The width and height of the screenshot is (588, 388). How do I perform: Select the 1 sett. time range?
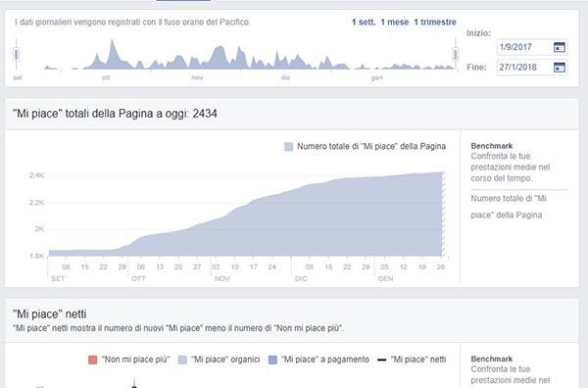pos(364,23)
